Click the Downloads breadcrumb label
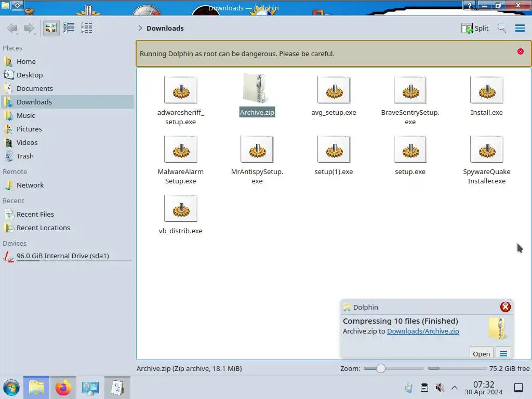 tap(165, 28)
